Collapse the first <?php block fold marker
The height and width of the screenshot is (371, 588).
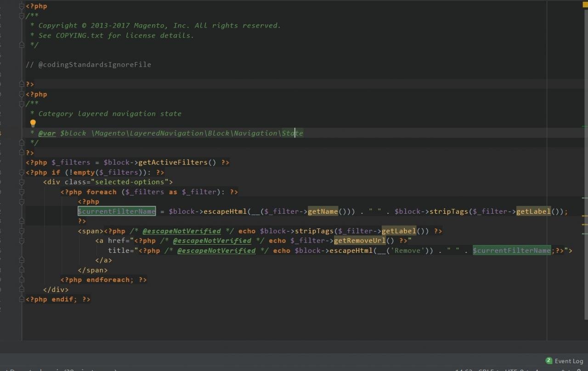[22, 6]
